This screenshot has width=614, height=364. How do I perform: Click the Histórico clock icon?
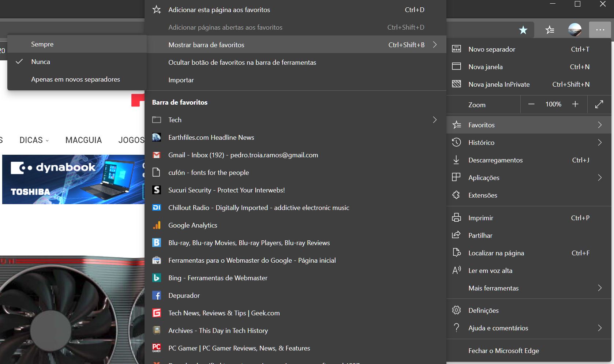(456, 142)
